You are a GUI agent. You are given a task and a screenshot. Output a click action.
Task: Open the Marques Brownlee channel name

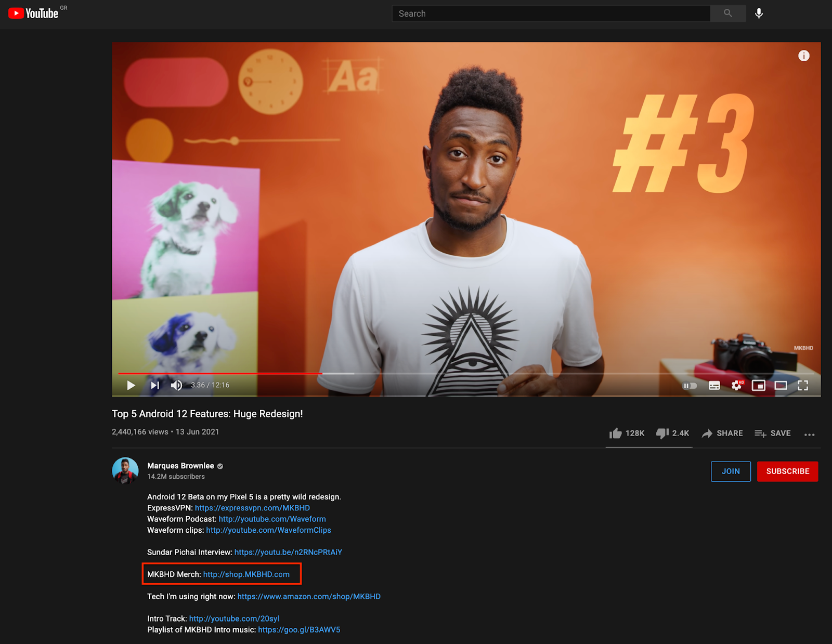(x=180, y=466)
